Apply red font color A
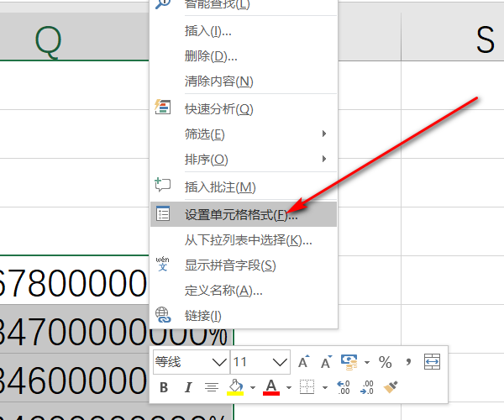The width and height of the screenshot is (504, 420). [x=271, y=387]
